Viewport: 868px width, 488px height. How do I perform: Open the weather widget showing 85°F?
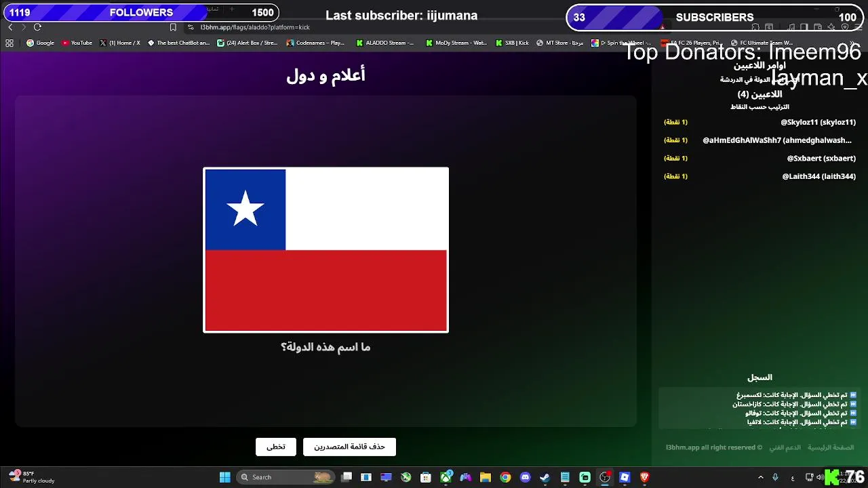(31, 477)
